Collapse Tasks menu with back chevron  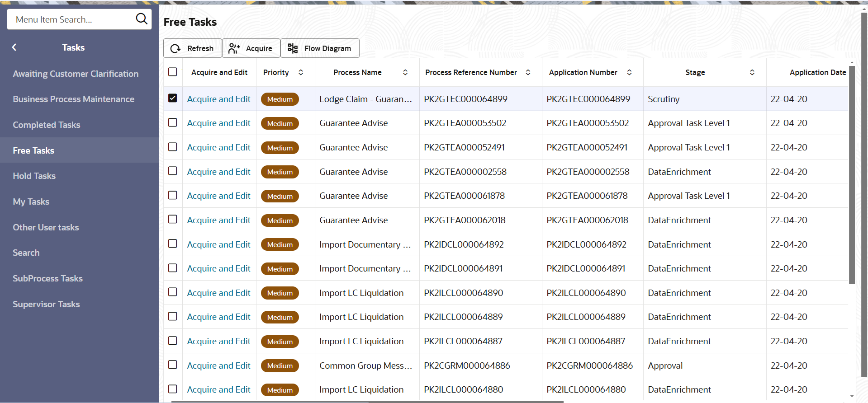coord(14,47)
